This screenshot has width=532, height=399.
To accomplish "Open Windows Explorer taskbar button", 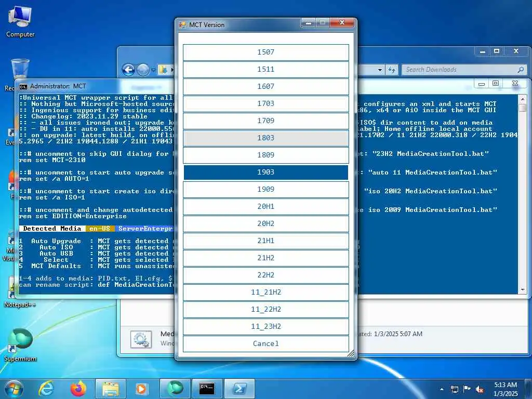I will coord(111,389).
